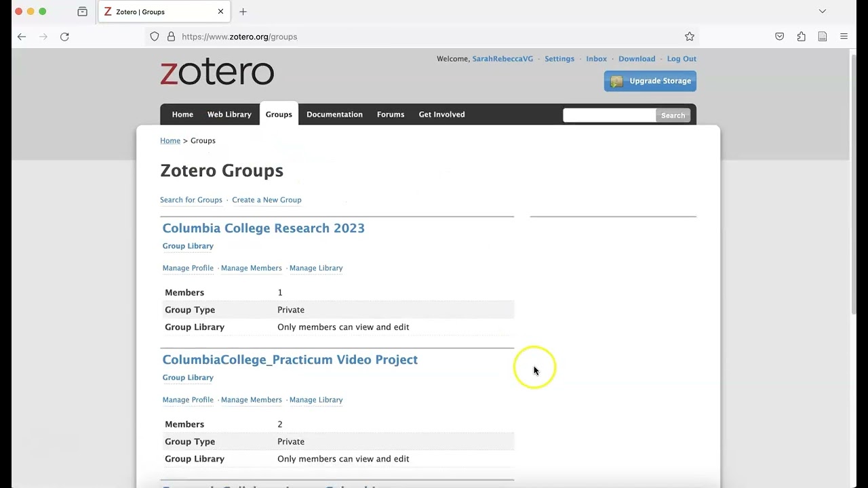Open the Download link
This screenshot has height=488, width=868.
pyautogui.click(x=637, y=59)
